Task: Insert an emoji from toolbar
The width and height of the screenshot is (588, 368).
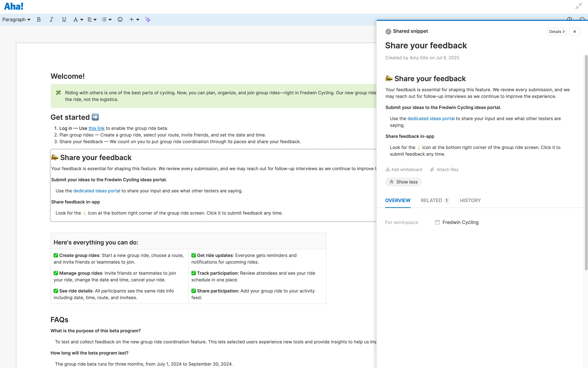Action: 120,19
